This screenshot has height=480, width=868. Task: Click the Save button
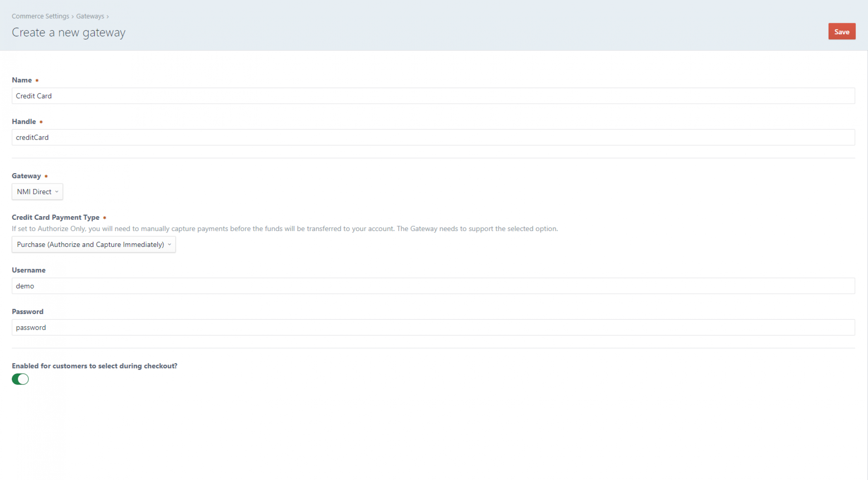[842, 32]
